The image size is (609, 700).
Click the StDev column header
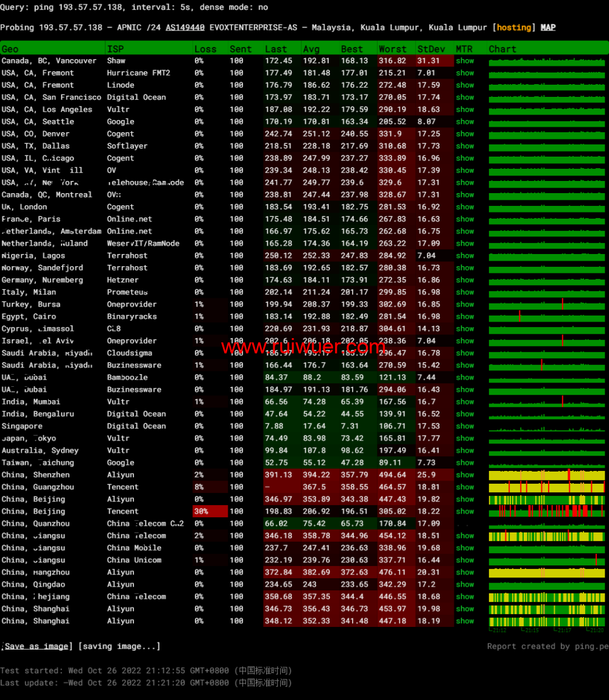click(431, 49)
